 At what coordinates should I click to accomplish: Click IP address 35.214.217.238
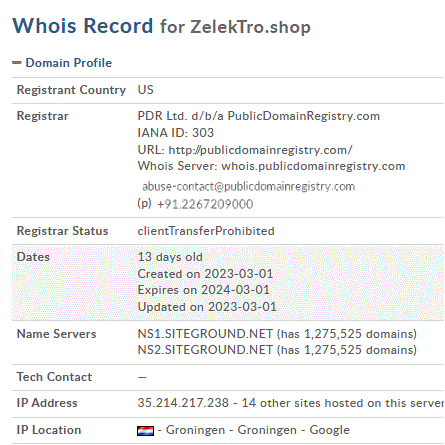coord(183,403)
